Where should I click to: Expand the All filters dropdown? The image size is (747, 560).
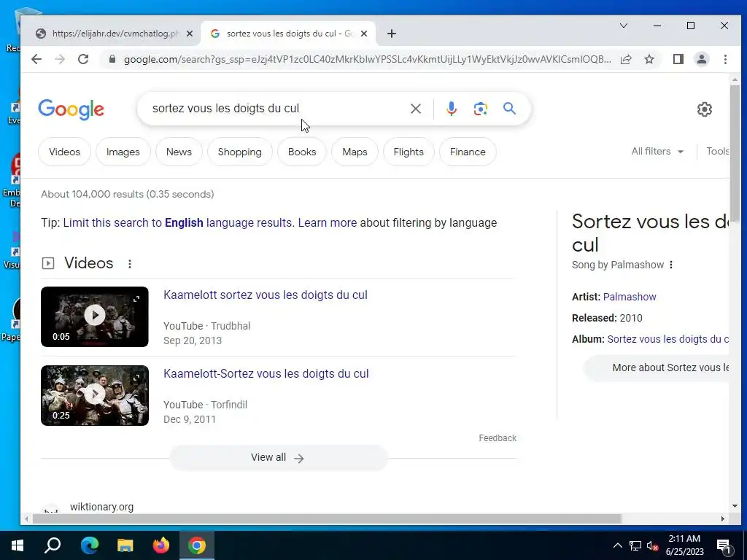pos(657,152)
